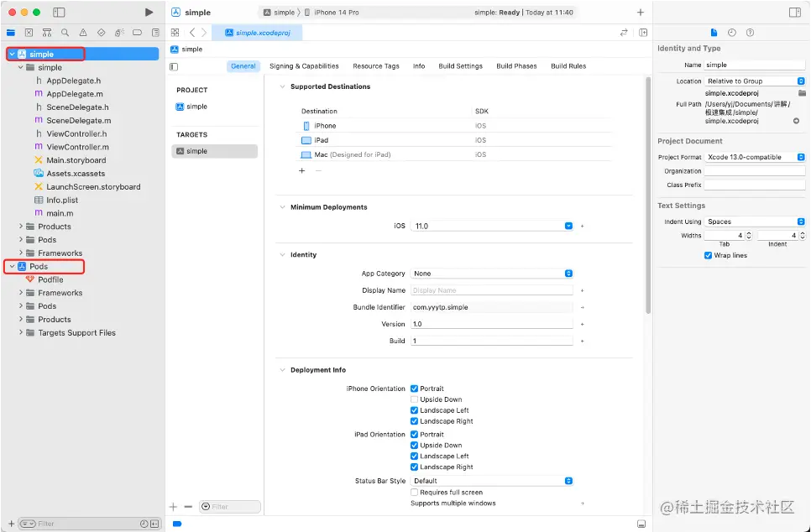Open the Project Format dropdown
811x532 pixels.
pos(755,157)
